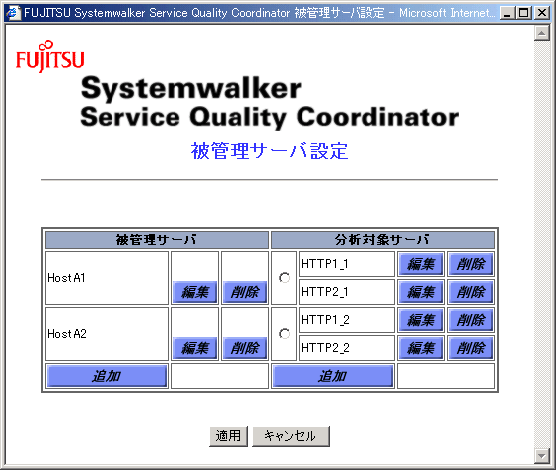The height and width of the screenshot is (470, 556).
Task: Click the Internet Explorer title bar icon
Action: pos(13,13)
